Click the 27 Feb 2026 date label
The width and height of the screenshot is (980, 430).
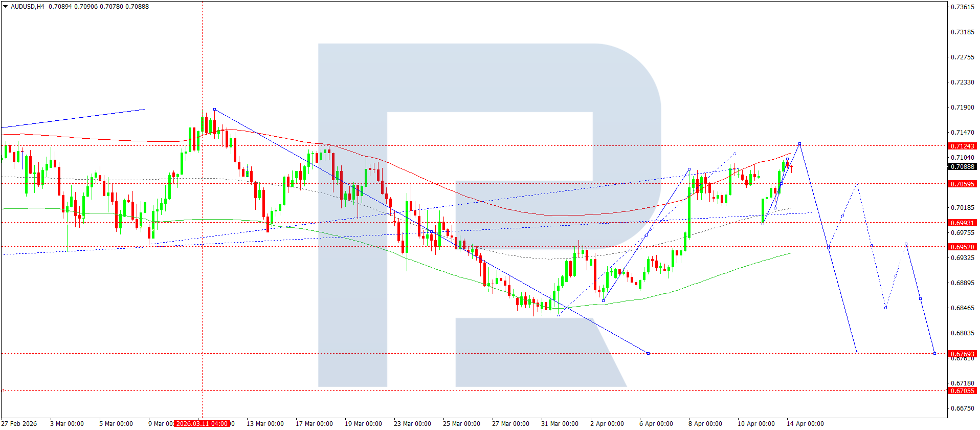click(x=19, y=423)
